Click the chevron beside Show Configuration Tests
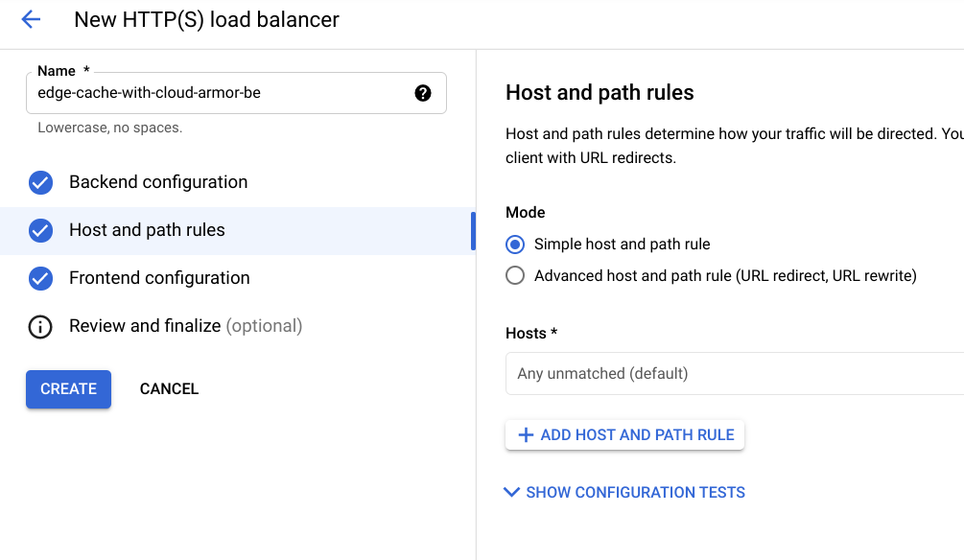 [x=511, y=493]
